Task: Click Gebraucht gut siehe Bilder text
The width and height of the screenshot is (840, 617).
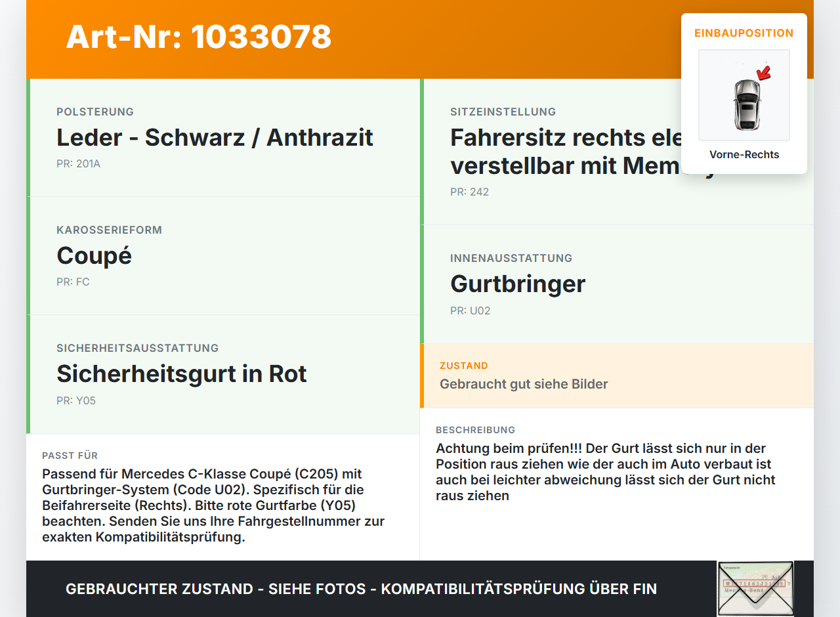Action: (524, 384)
